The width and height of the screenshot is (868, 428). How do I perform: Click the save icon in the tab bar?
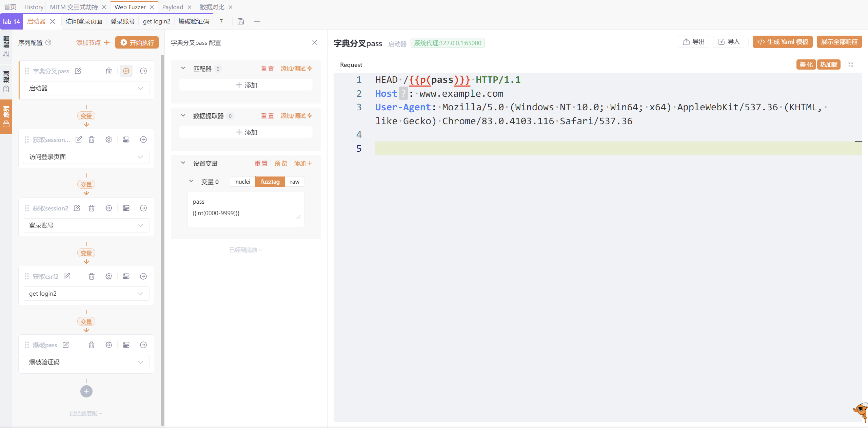(240, 21)
